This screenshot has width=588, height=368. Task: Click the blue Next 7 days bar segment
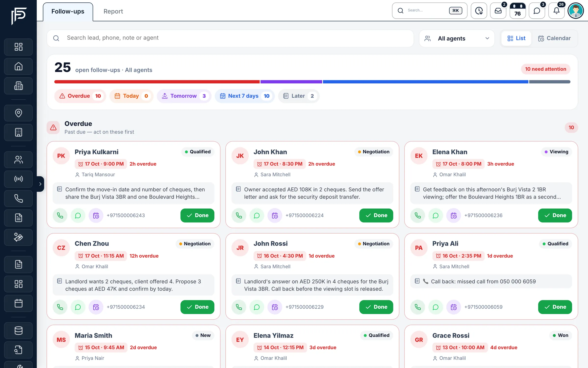[x=425, y=82]
